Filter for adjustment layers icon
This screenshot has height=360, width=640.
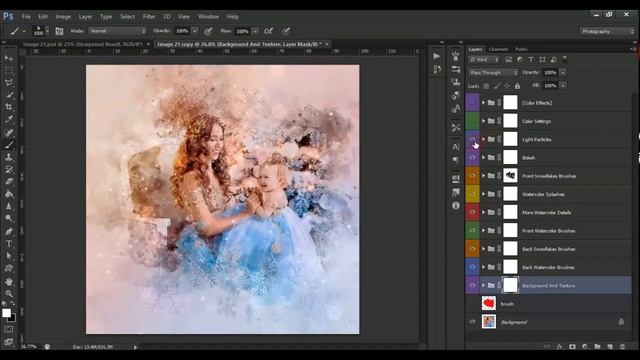pos(520,60)
